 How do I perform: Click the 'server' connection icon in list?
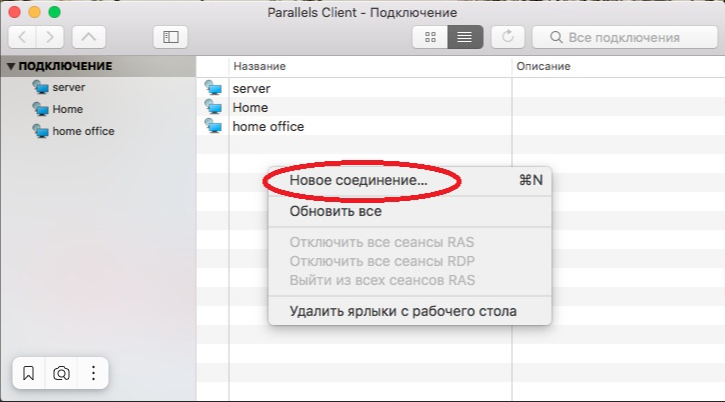212,89
